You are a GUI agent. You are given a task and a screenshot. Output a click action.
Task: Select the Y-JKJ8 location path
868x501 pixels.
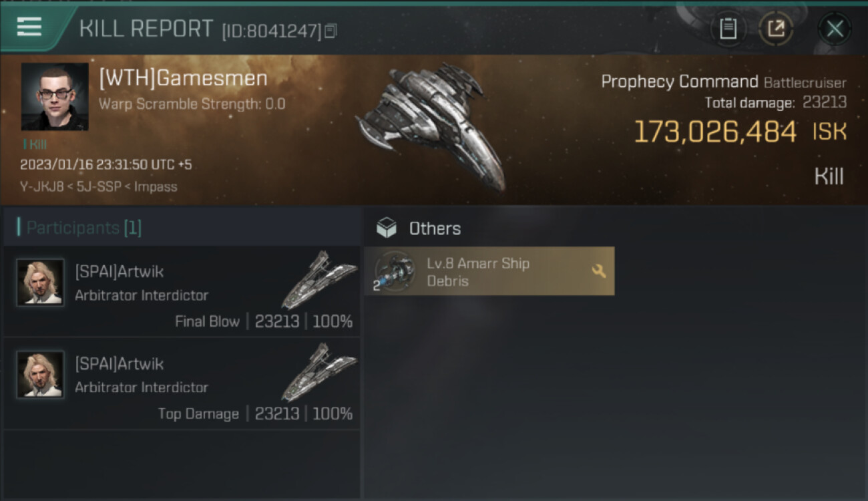coord(99,186)
